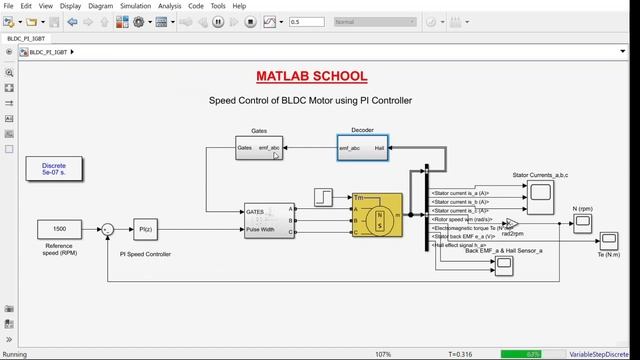Open Model Configuration gear icon
The width and height of the screenshot is (640, 360).
click(x=139, y=22)
